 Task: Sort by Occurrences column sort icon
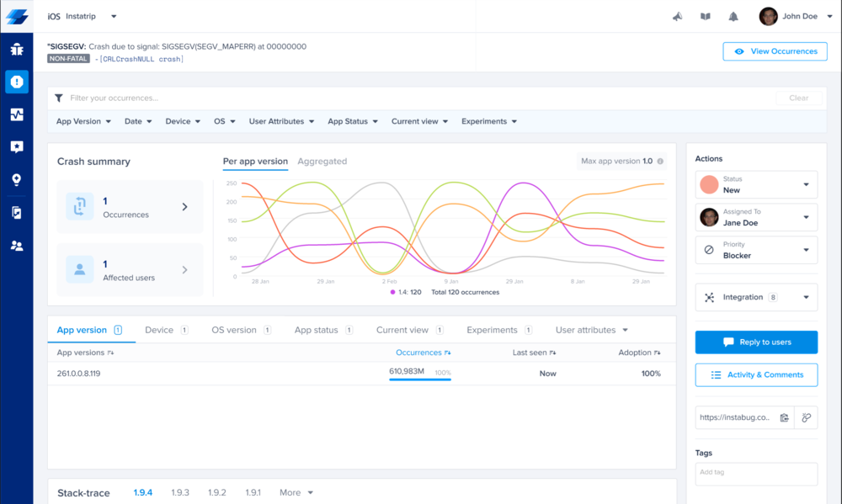447,353
